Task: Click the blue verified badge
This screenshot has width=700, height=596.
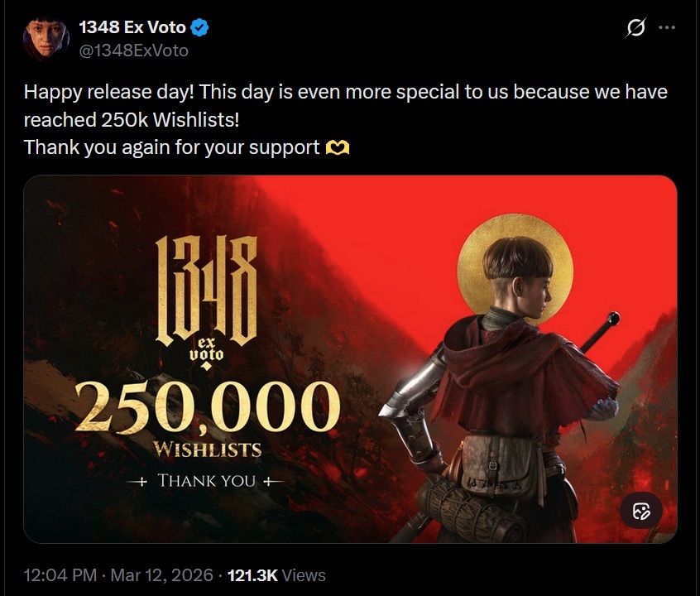Action: coord(200,28)
